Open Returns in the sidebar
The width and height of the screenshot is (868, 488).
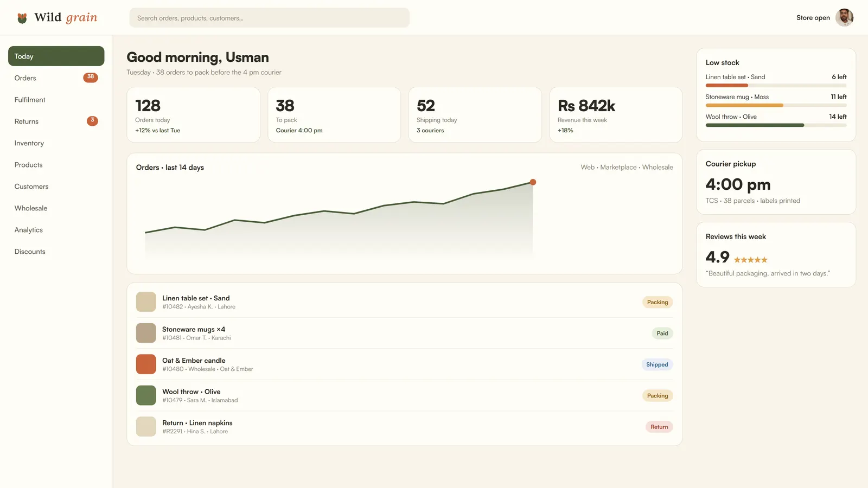[56, 121]
